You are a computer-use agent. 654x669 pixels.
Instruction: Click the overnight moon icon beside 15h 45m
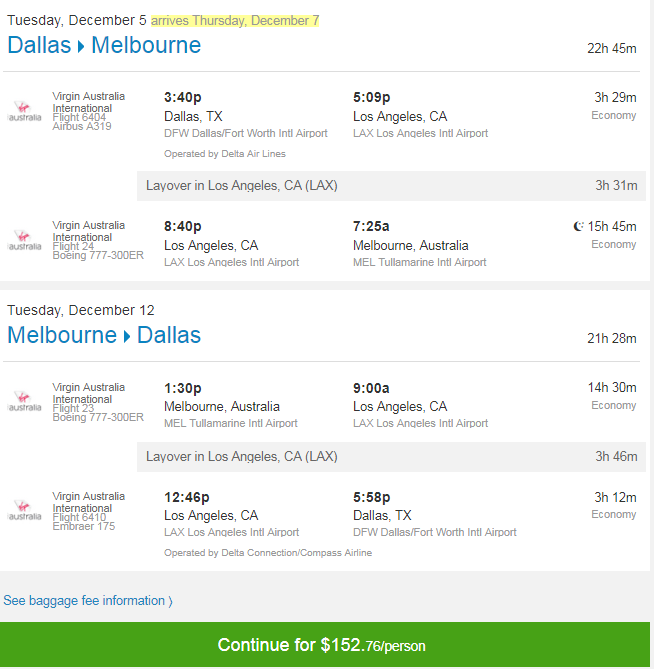578,226
